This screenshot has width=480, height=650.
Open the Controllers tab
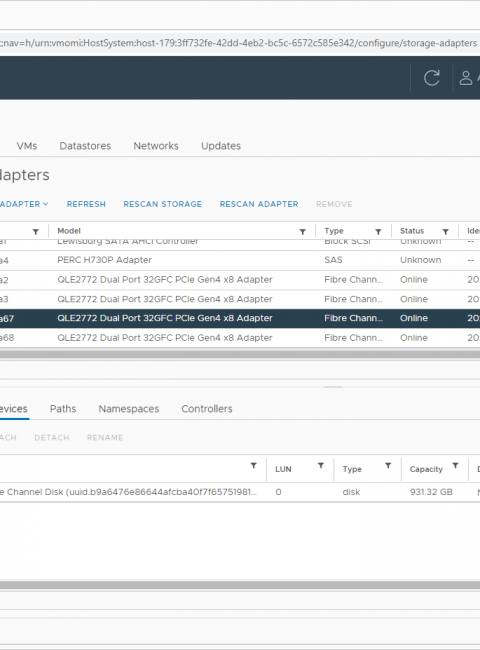pos(207,409)
